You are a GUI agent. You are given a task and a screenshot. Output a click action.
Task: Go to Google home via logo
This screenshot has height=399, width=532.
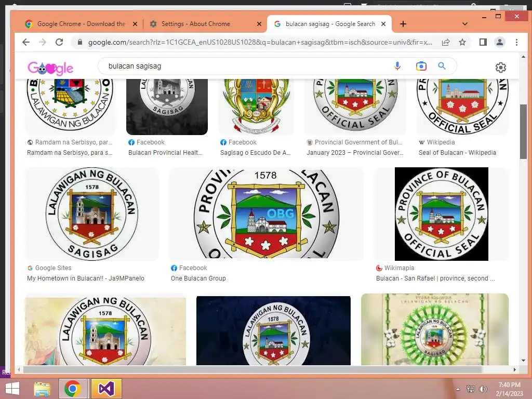coord(50,68)
